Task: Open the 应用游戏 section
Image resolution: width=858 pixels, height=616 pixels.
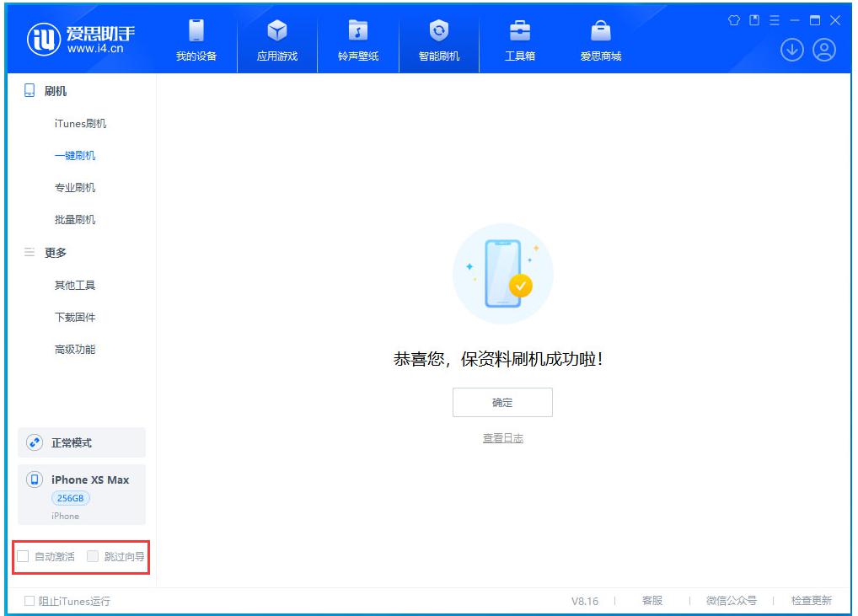Action: pos(276,39)
